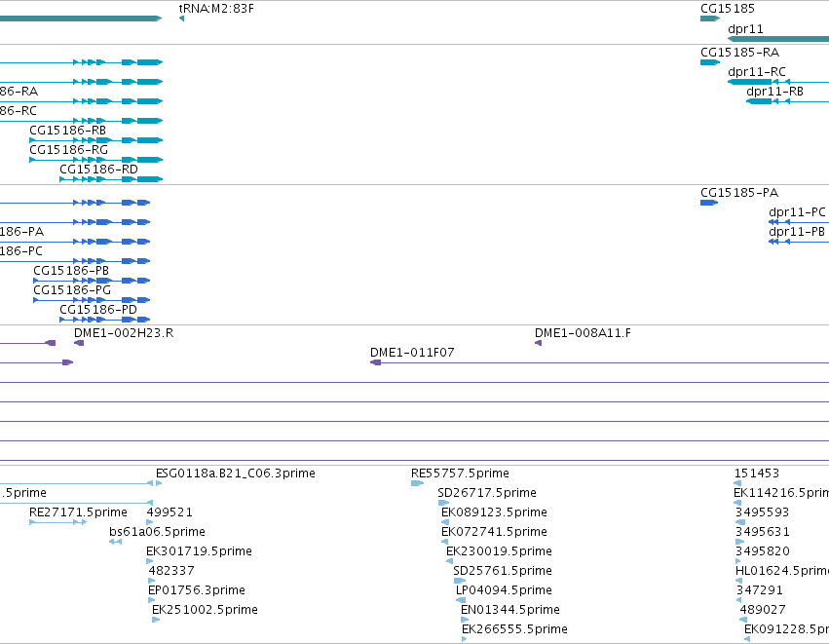The image size is (829, 644).
Task: Select the EP01756.3prime EST
Action: 197,590
